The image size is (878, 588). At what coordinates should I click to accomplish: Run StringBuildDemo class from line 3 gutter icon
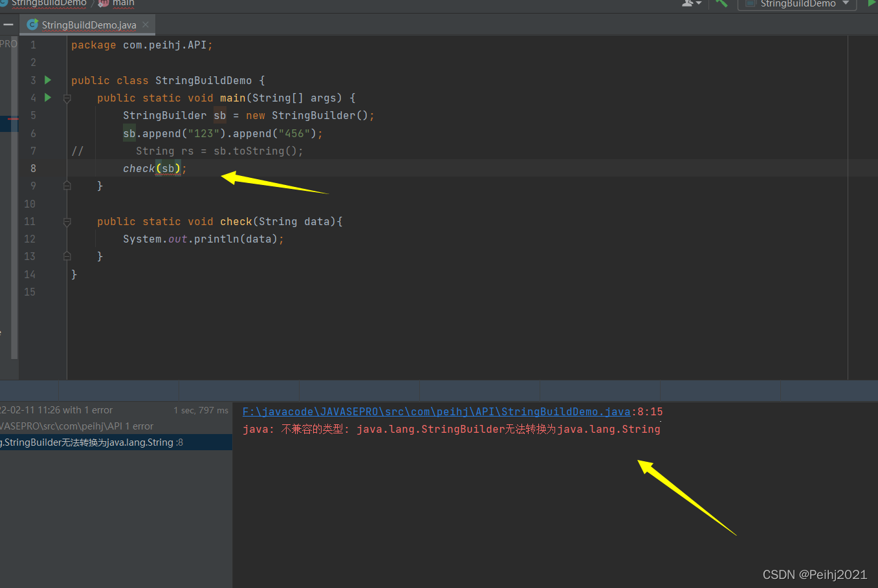48,80
